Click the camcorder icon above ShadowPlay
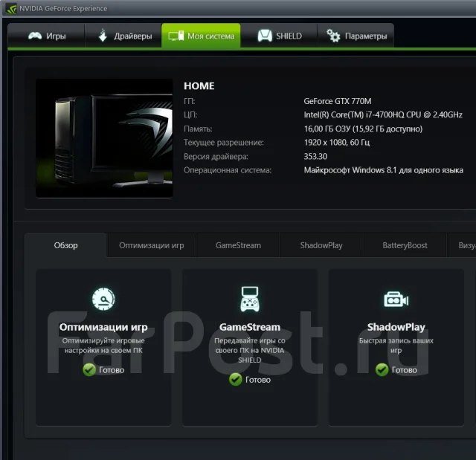Viewport: 476px width, 460px height. tap(396, 299)
